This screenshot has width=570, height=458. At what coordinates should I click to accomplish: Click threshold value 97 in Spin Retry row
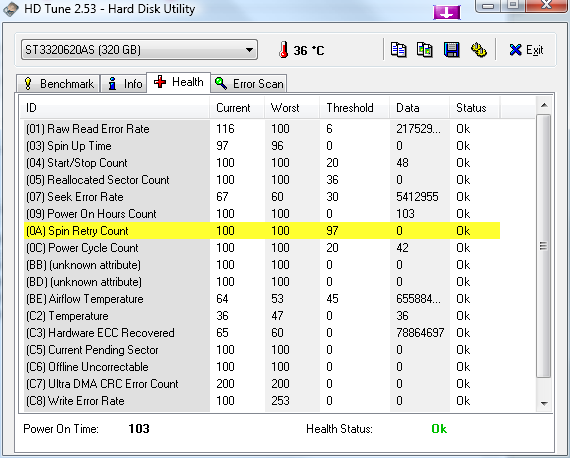332,231
